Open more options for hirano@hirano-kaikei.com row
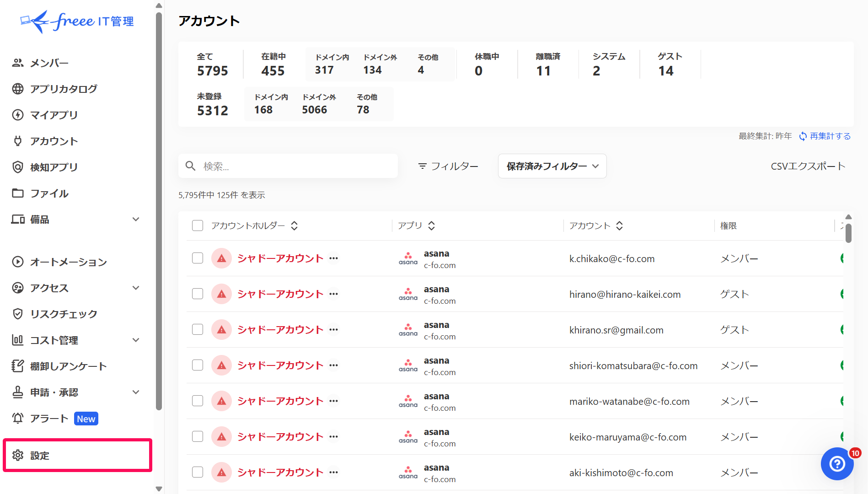This screenshot has width=868, height=494. pos(334,294)
